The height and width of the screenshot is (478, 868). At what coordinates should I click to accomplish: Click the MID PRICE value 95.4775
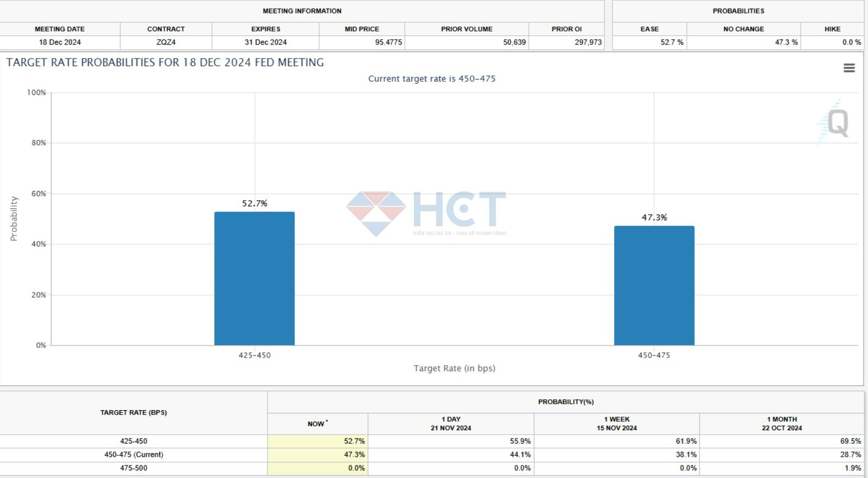tap(388, 42)
